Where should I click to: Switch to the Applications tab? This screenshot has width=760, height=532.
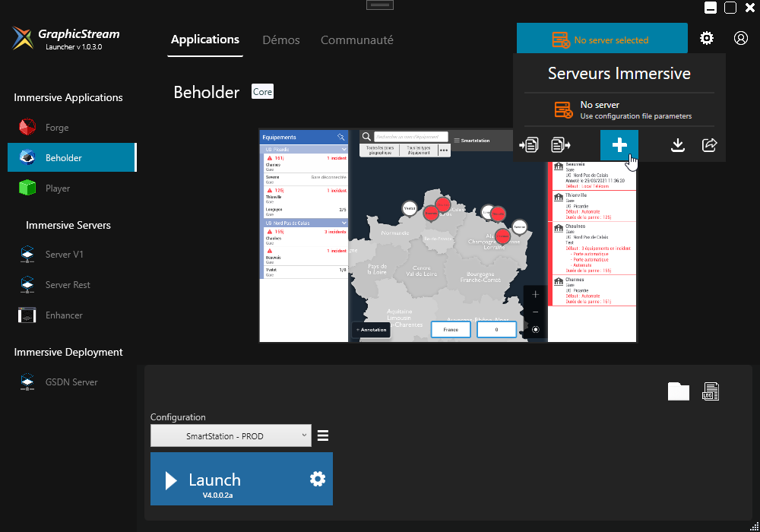[x=205, y=40]
